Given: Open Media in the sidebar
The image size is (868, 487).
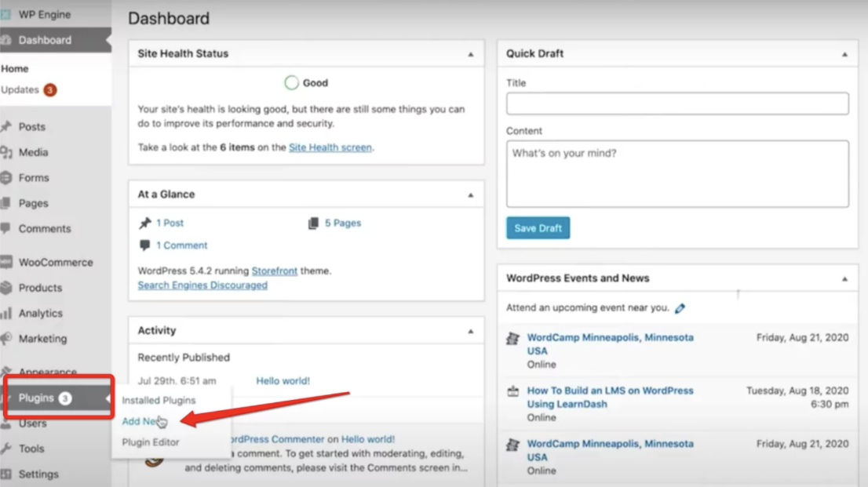Looking at the screenshot, I should coord(33,152).
